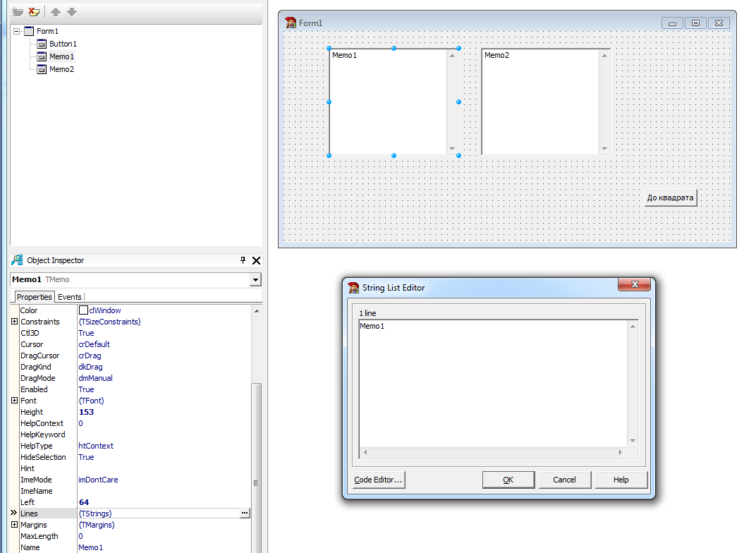Switch to the Properties tab
This screenshot has width=756, height=553.
coord(35,297)
